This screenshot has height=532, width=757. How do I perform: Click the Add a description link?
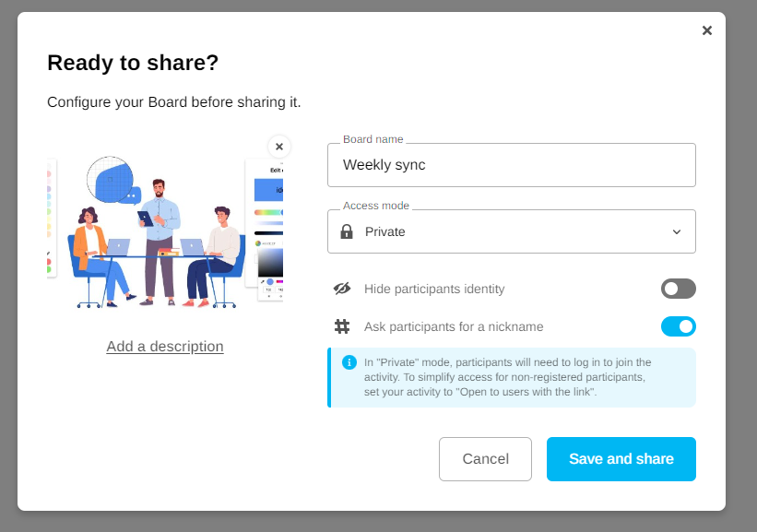(x=165, y=347)
